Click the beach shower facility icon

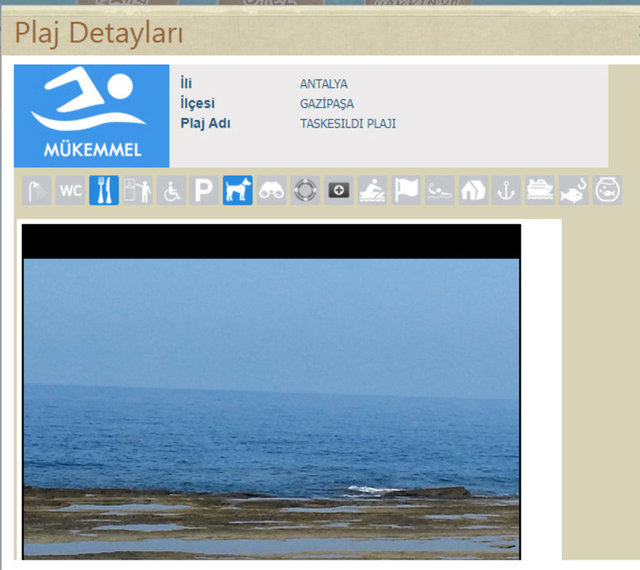point(37,190)
